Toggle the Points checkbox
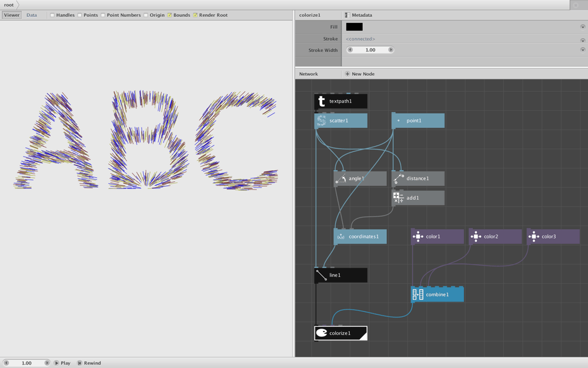 79,15
